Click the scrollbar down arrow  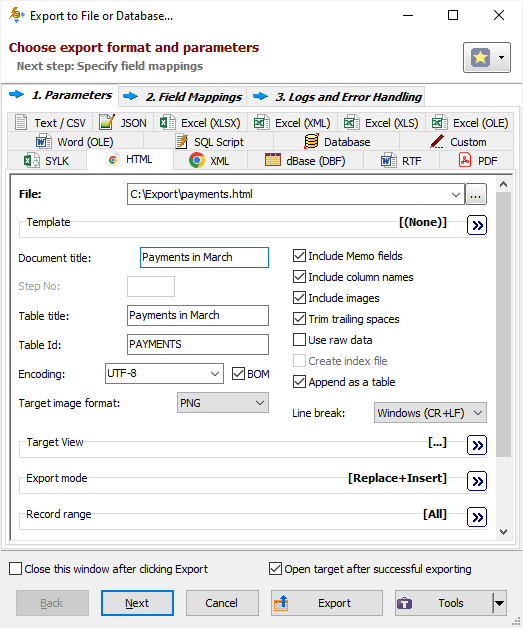503,532
